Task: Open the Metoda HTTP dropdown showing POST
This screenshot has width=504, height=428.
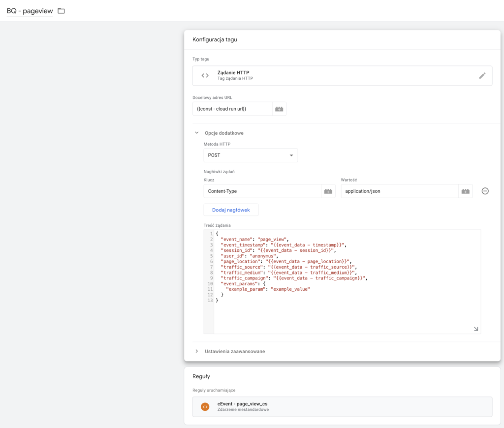Action: [251, 155]
